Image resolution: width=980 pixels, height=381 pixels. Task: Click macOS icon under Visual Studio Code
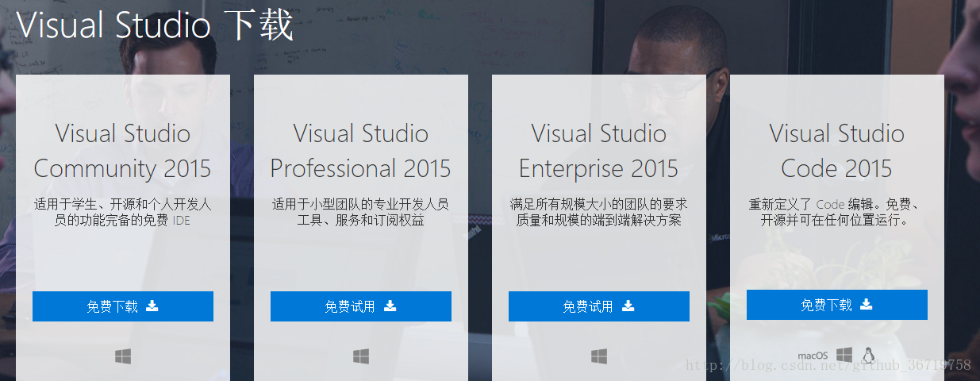coord(813,356)
